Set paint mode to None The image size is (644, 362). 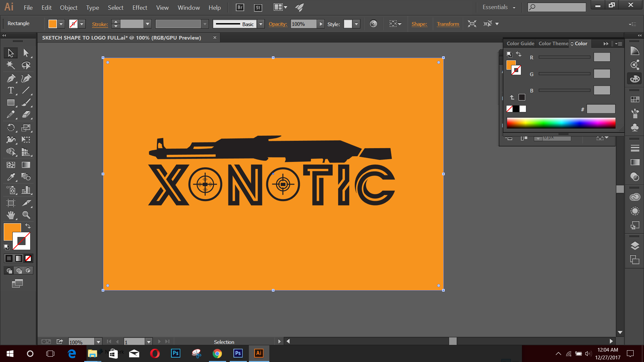[29, 258]
